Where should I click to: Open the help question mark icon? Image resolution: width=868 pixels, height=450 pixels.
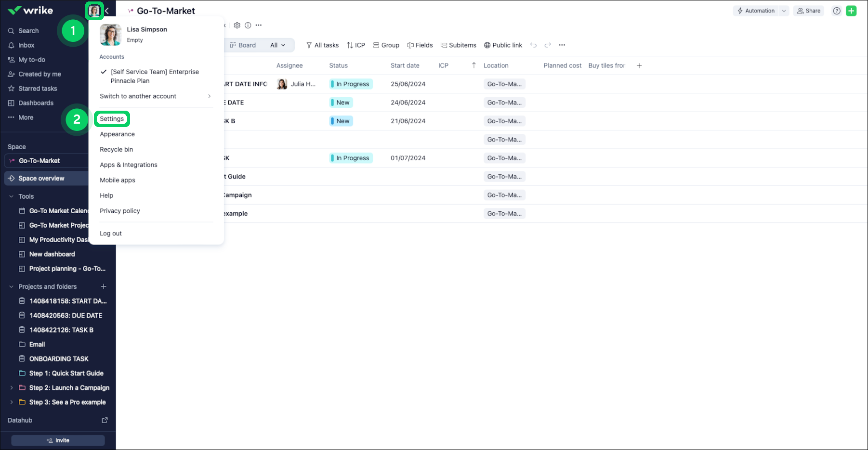837,11
